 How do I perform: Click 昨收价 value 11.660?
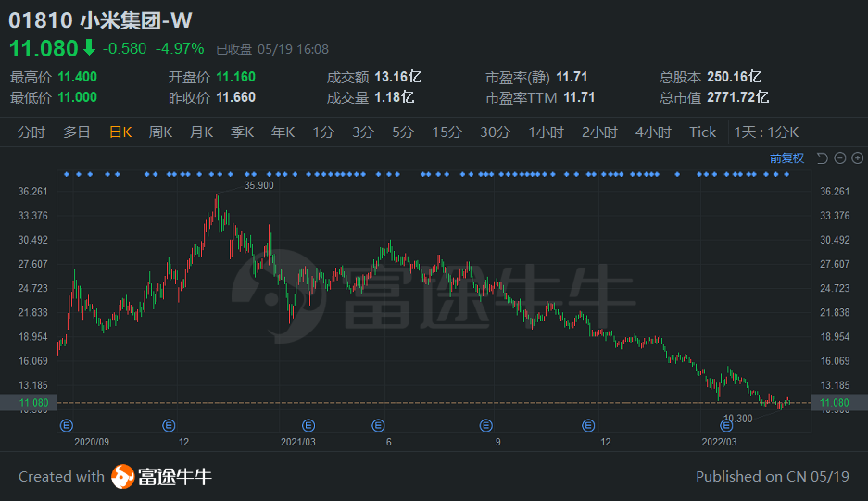[x=236, y=97]
